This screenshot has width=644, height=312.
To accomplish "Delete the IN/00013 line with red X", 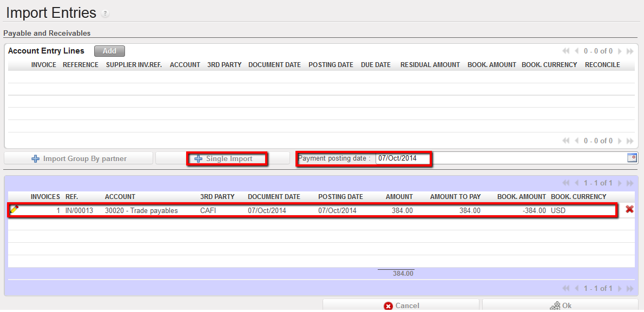I will [629, 209].
